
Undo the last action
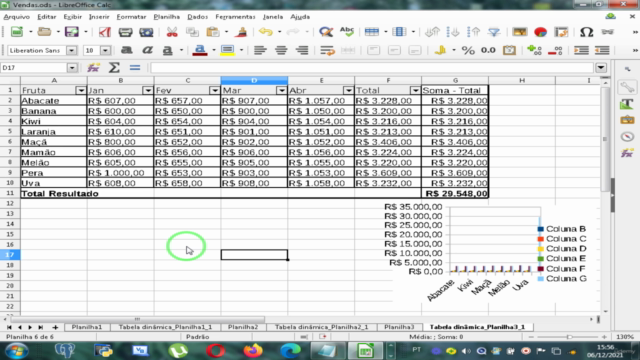coord(266,32)
